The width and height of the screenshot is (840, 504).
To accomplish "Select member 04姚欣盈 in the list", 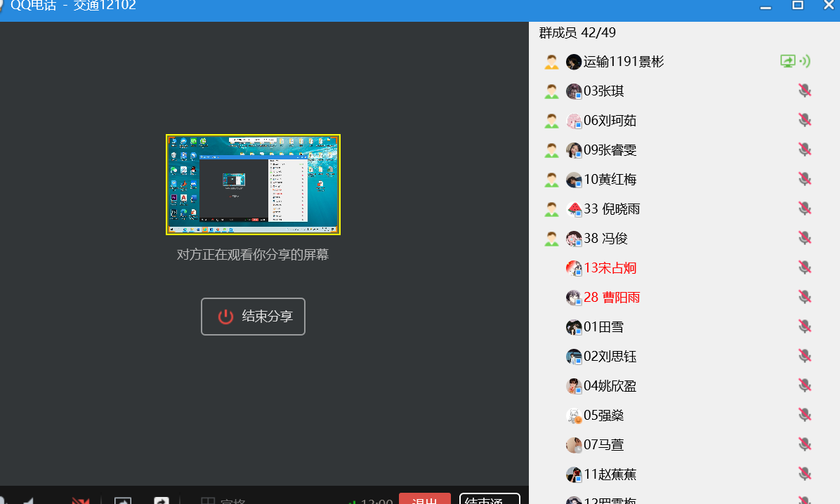I will click(x=610, y=386).
